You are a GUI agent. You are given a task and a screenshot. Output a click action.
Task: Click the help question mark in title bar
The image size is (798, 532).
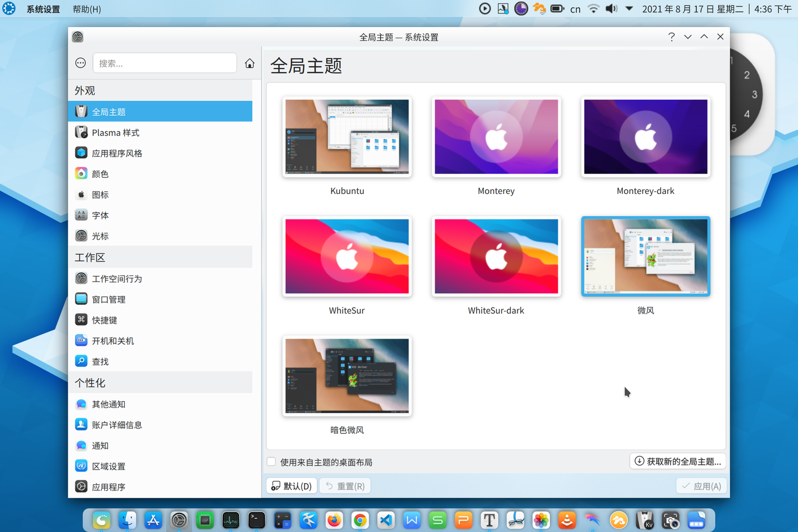pyautogui.click(x=672, y=37)
